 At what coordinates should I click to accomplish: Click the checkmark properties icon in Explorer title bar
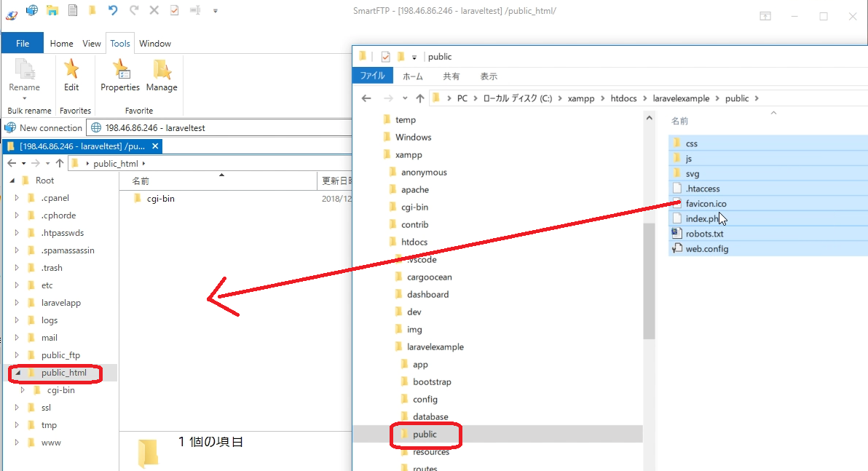[386, 57]
